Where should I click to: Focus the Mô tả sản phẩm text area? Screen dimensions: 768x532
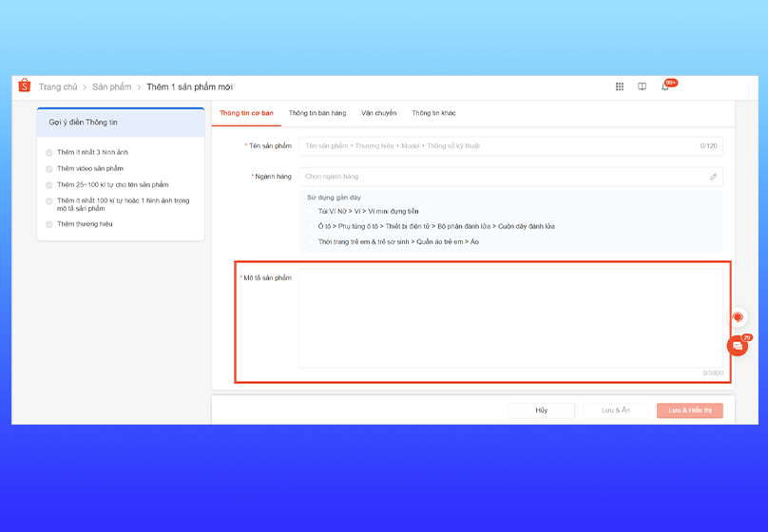tap(510, 318)
